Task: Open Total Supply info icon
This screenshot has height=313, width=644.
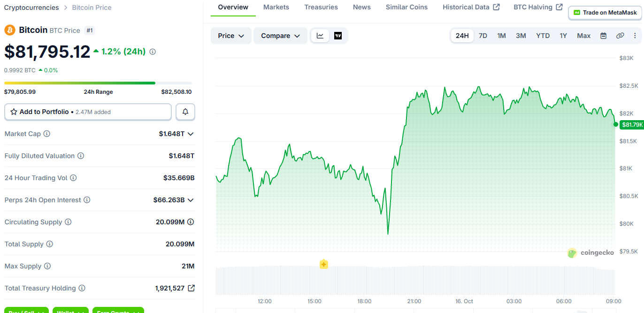Action: (50, 244)
